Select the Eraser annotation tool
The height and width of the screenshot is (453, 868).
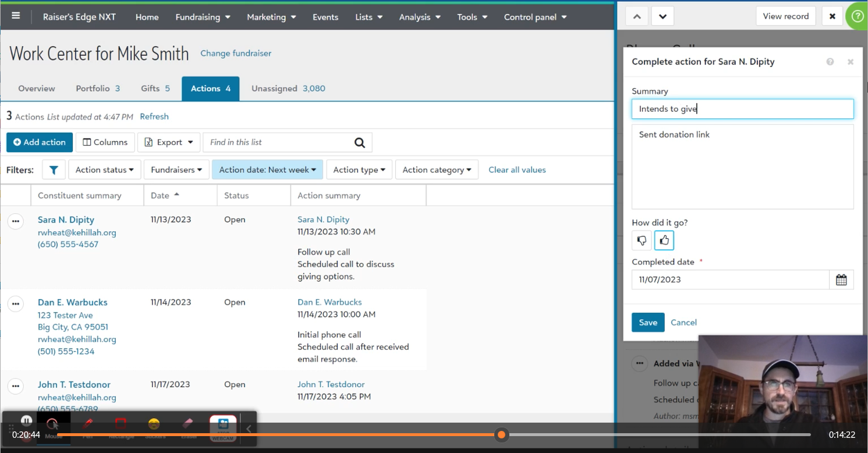[188, 427]
